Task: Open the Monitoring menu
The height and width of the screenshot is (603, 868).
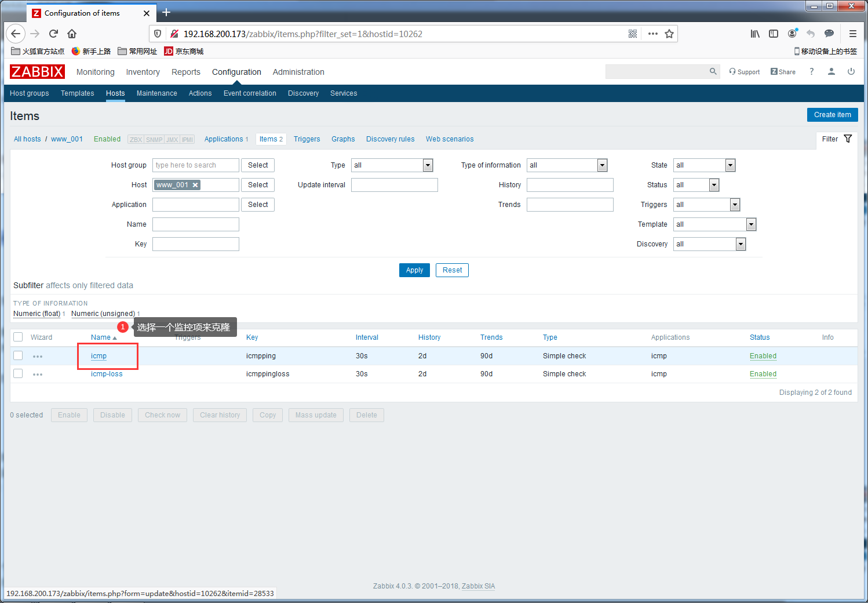Action: (96, 72)
